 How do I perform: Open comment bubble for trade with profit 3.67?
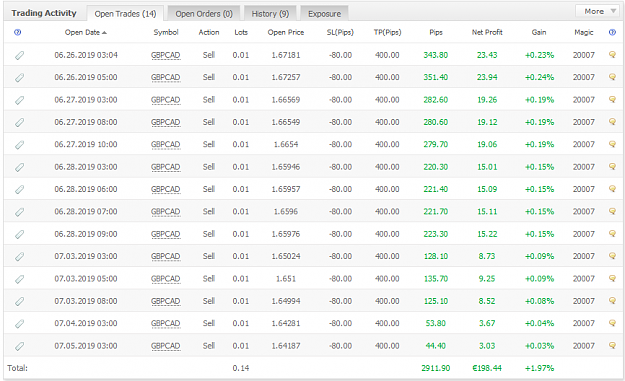[613, 323]
